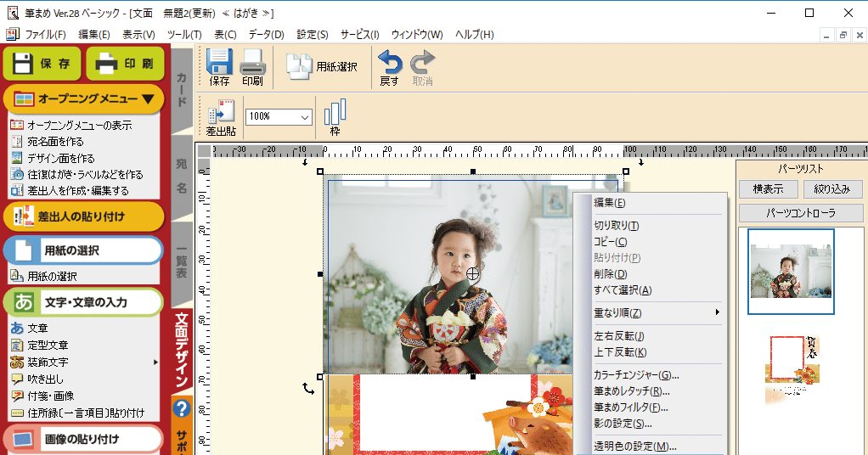This screenshot has height=455, width=868.
Task: Click the 戻す undo arrow
Action: click(x=390, y=68)
